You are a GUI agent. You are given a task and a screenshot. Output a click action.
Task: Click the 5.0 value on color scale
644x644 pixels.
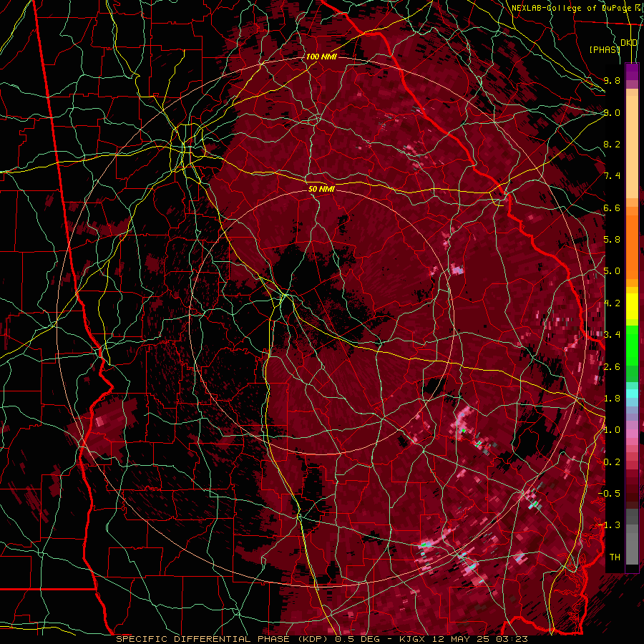coord(612,271)
